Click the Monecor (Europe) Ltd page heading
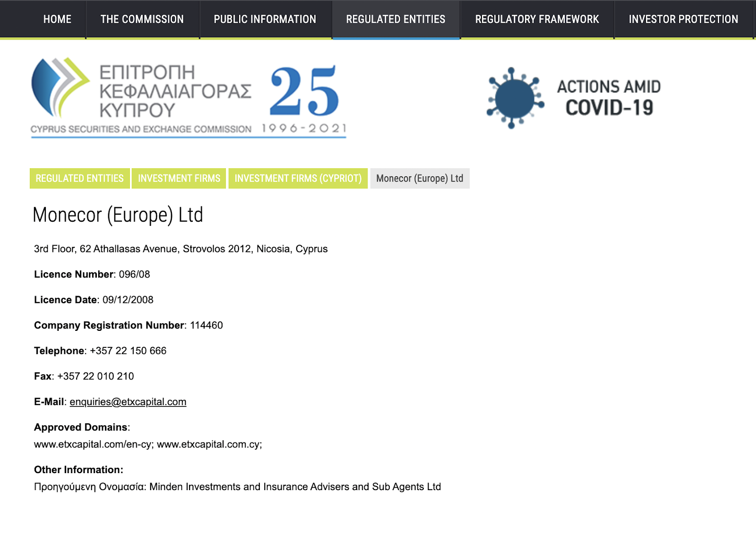The image size is (756, 536). [x=118, y=215]
